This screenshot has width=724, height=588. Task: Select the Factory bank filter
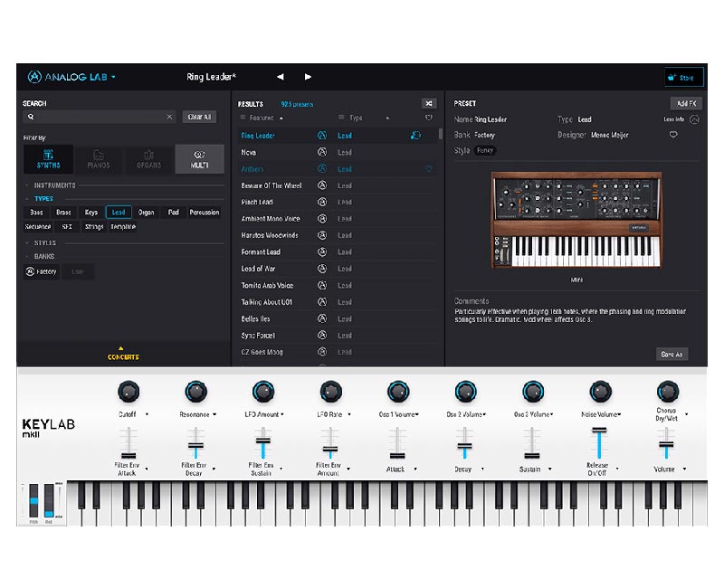point(42,272)
